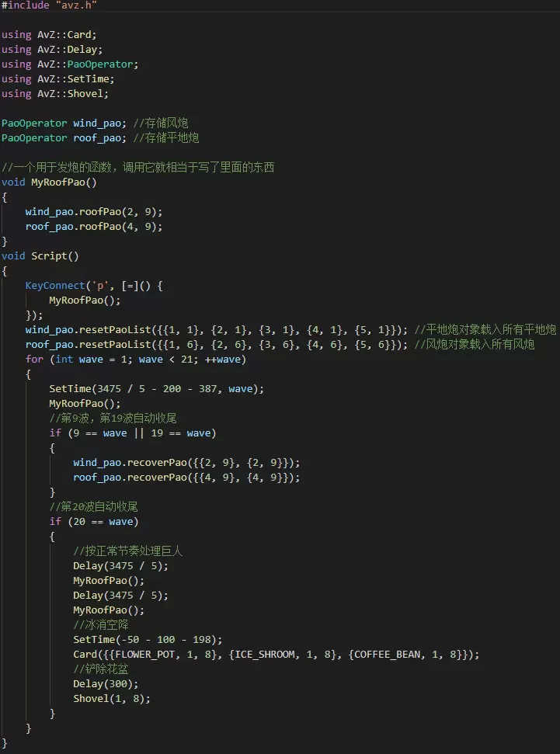Click the comment //铲除花盆
This screenshot has width=560, height=754.
[100, 669]
